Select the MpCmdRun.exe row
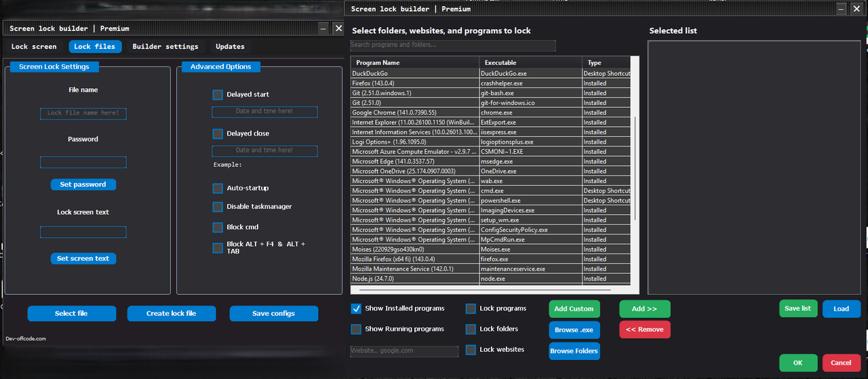 tap(490, 239)
